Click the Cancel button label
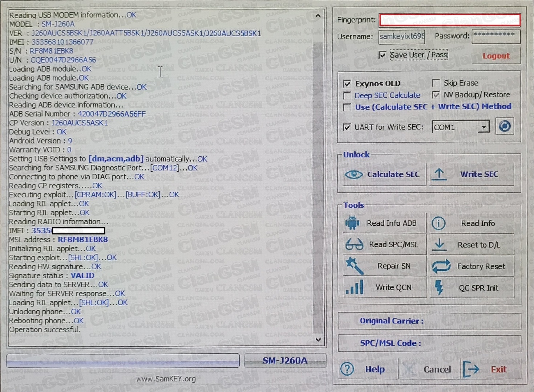The width and height of the screenshot is (534, 392). point(437,369)
